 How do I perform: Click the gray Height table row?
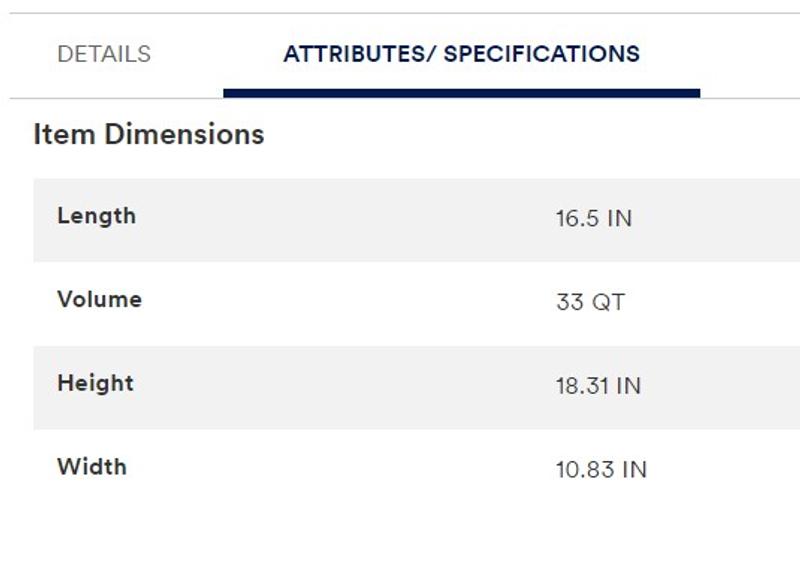[416, 387]
